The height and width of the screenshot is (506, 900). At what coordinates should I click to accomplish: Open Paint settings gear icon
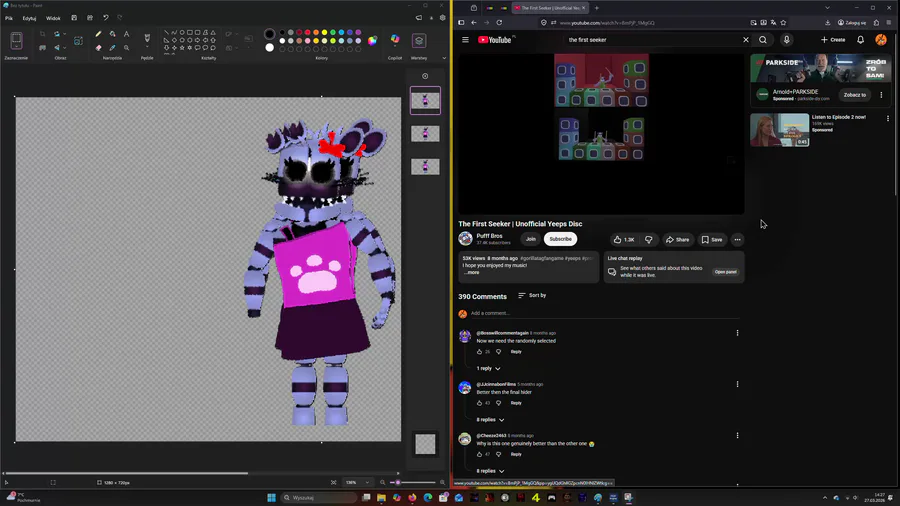(443, 18)
